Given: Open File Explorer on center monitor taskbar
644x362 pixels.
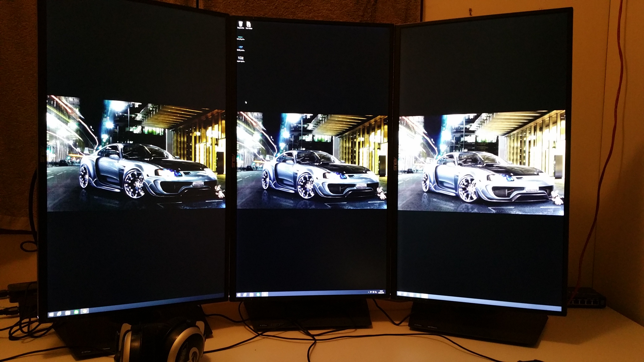Looking at the screenshot, I should point(252,294).
